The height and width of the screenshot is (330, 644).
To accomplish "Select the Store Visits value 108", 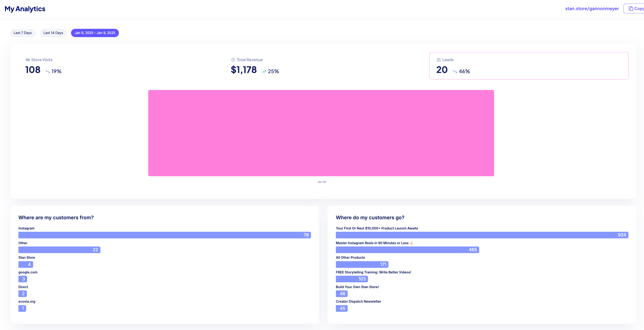I will pos(33,70).
